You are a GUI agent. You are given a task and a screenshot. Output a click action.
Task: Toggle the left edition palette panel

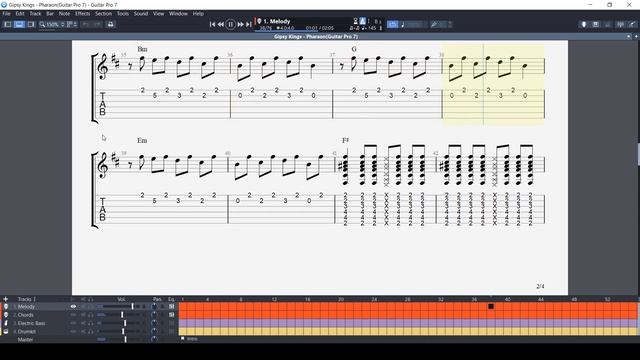[x=8, y=24]
